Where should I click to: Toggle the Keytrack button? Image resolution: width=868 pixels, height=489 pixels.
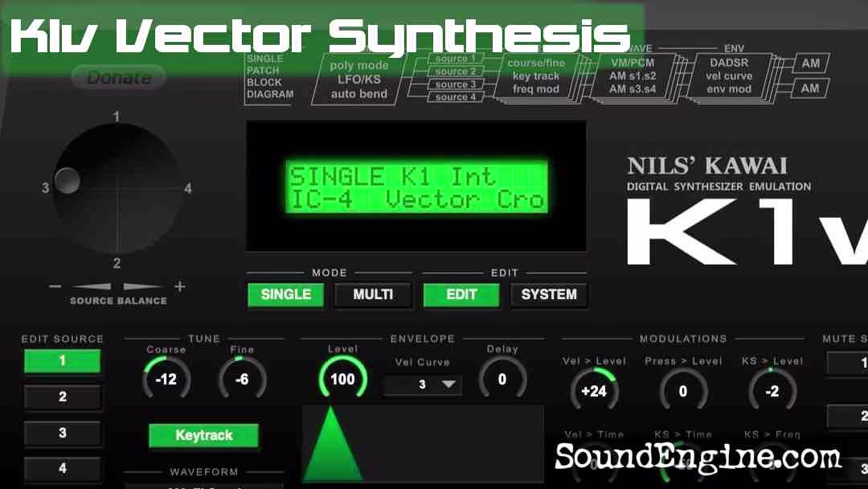(203, 435)
